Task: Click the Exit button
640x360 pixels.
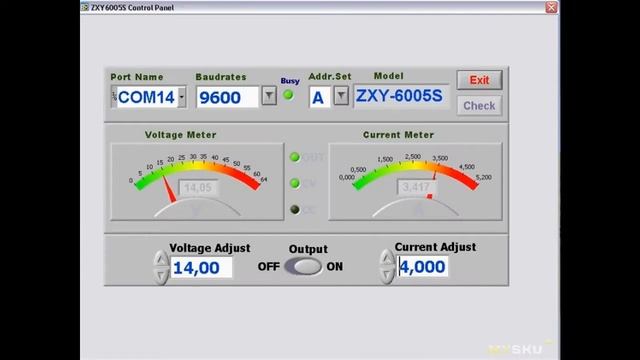Action: coord(479,80)
